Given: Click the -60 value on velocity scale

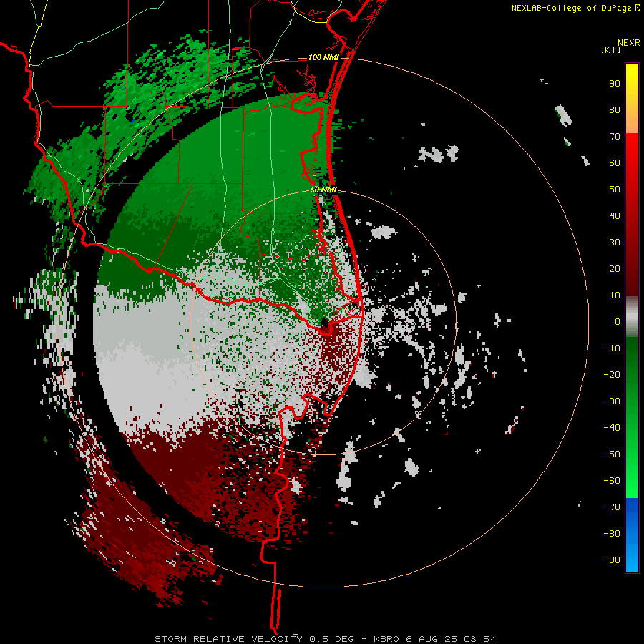Looking at the screenshot, I should tap(612, 481).
